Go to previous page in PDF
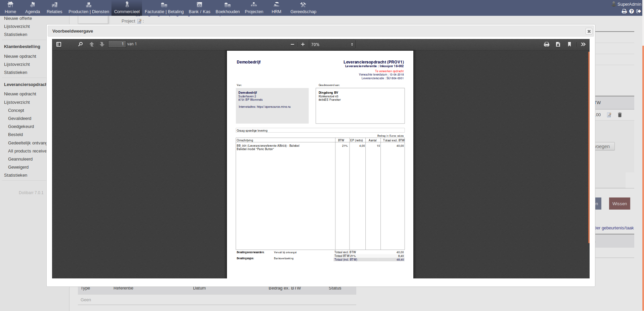The image size is (644, 311). tap(91, 44)
